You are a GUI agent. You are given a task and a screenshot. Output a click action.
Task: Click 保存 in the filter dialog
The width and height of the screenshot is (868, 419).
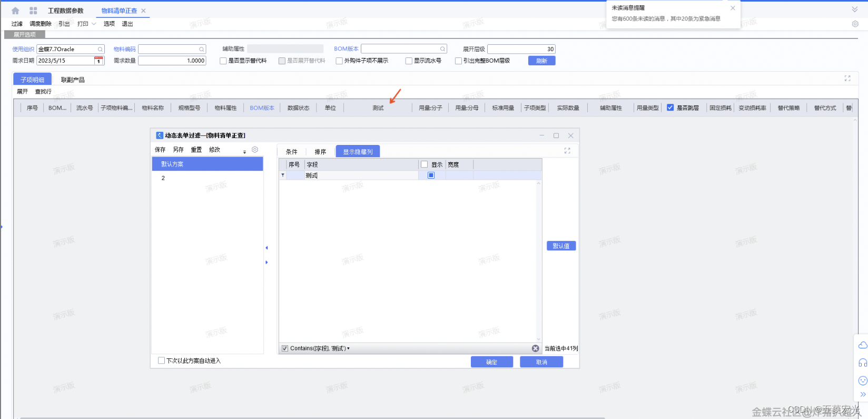pos(160,150)
